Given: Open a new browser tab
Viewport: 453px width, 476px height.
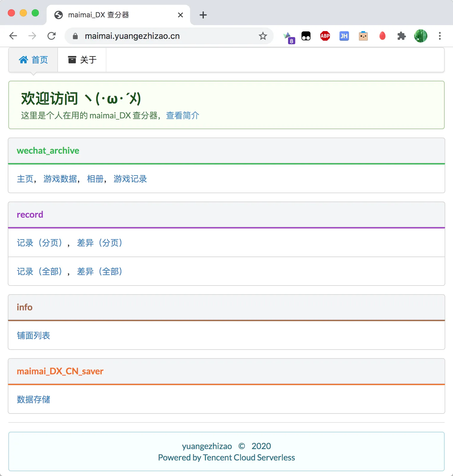Looking at the screenshot, I should coord(203,15).
